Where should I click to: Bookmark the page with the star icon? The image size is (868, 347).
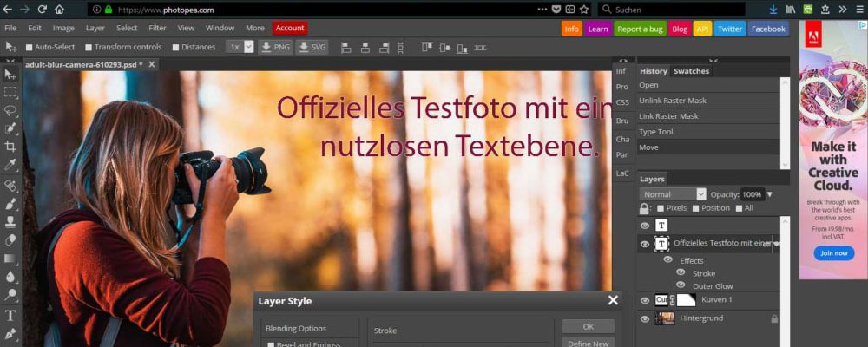click(584, 10)
